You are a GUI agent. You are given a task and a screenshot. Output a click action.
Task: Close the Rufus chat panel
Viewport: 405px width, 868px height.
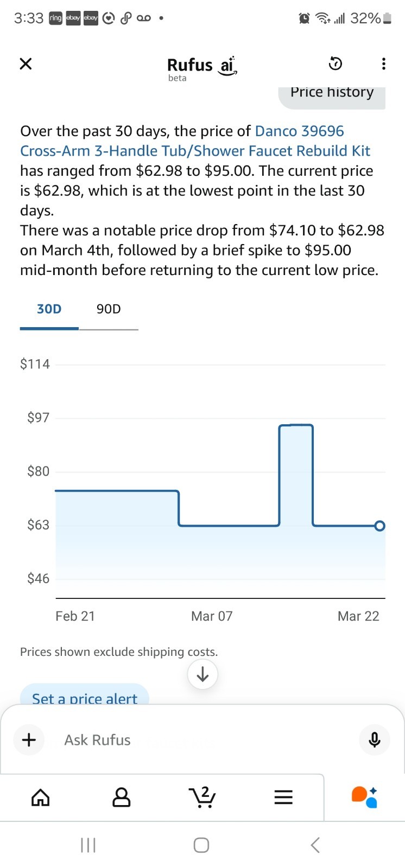(26, 64)
